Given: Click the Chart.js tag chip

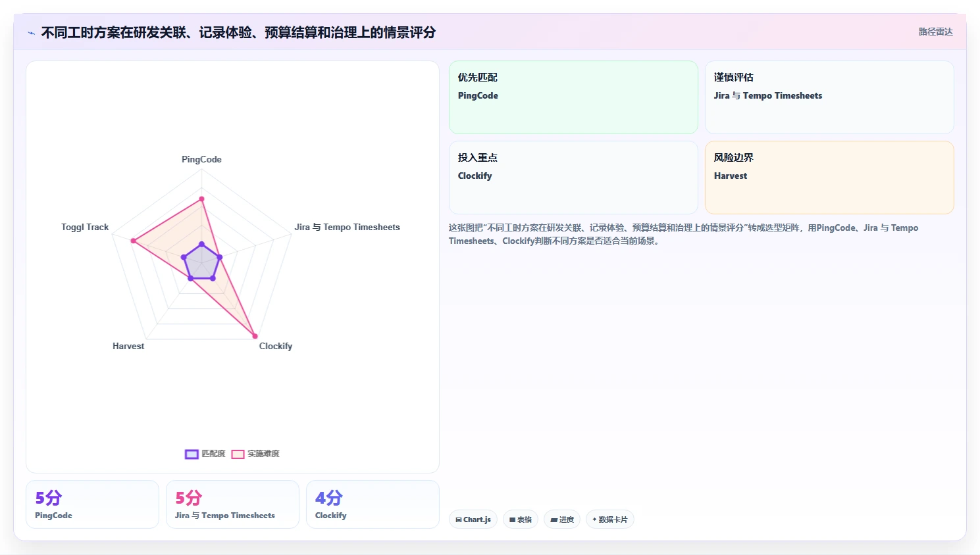Looking at the screenshot, I should 473,519.
